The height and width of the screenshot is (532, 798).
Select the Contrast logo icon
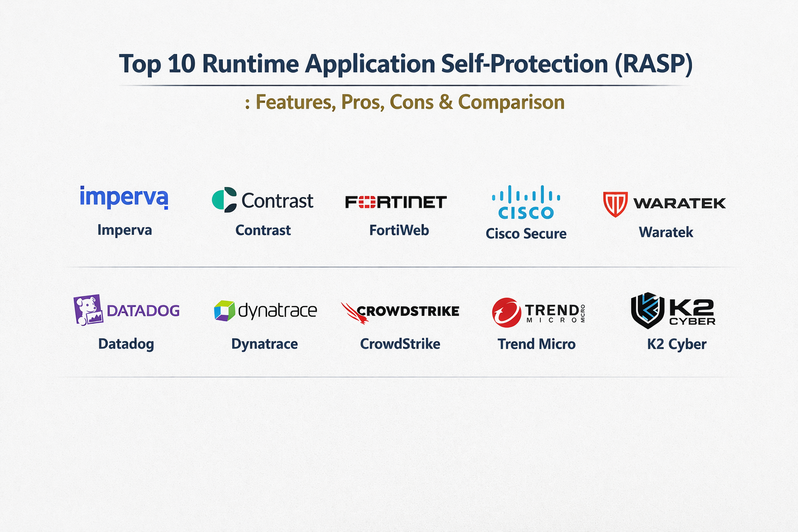coord(224,200)
